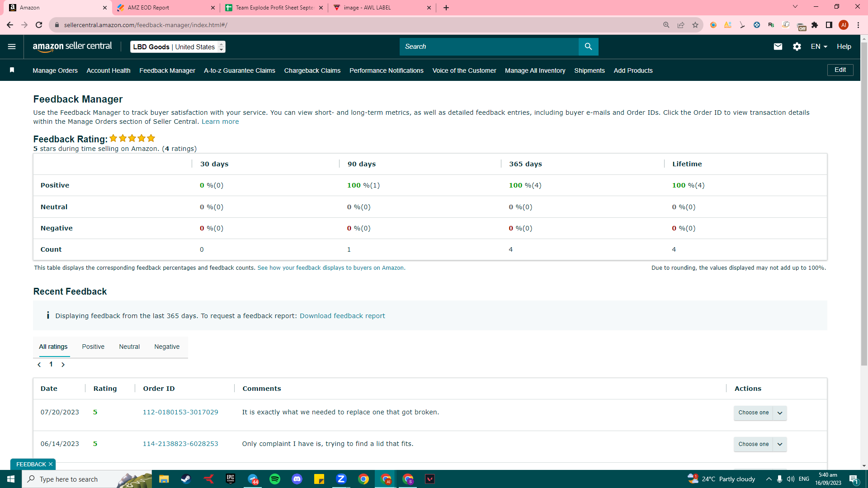Open Chargeback Claims page
This screenshot has width=868, height=488.
point(312,70)
